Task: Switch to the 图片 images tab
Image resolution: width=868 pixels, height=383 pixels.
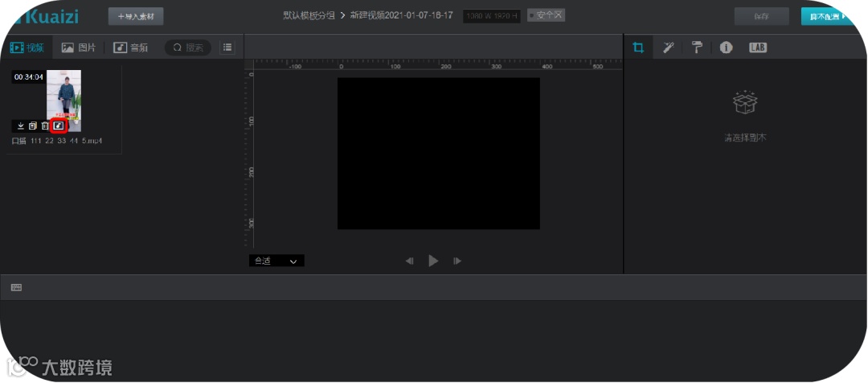Action: (x=79, y=47)
